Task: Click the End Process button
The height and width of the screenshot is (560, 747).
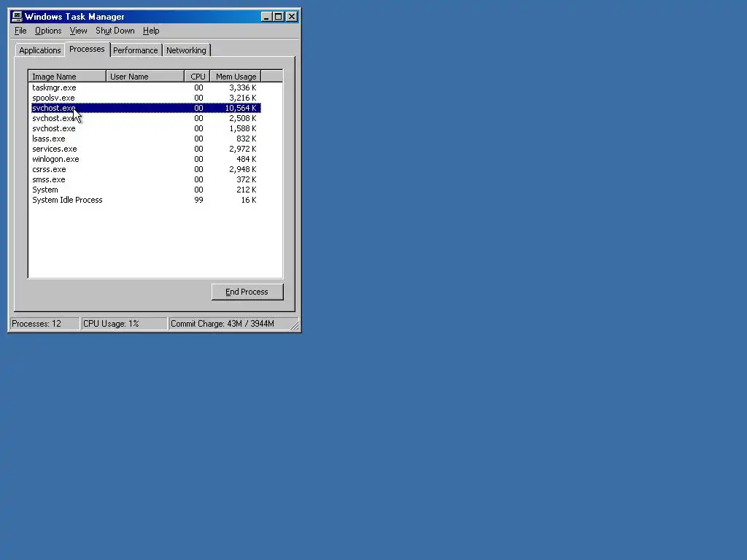Action: tap(247, 292)
